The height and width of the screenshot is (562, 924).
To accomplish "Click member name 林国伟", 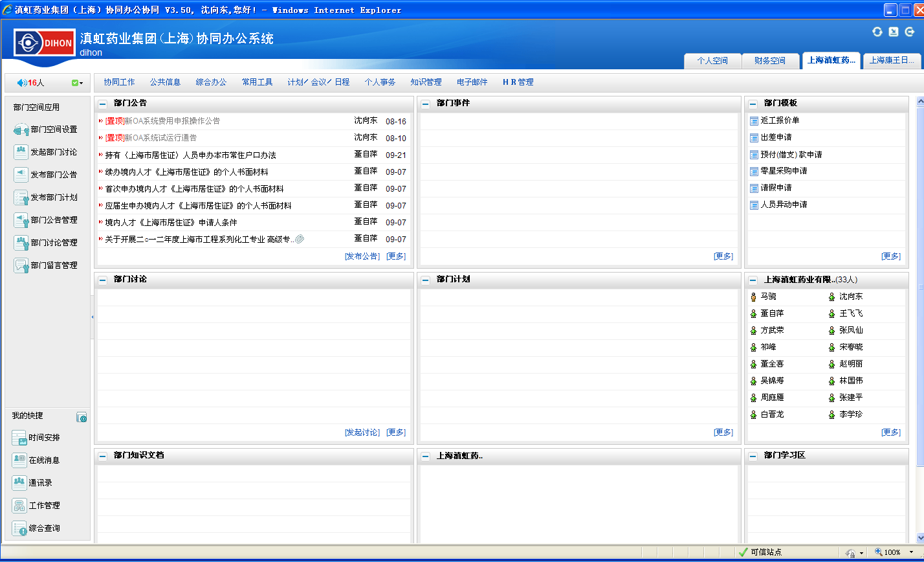I will (851, 381).
